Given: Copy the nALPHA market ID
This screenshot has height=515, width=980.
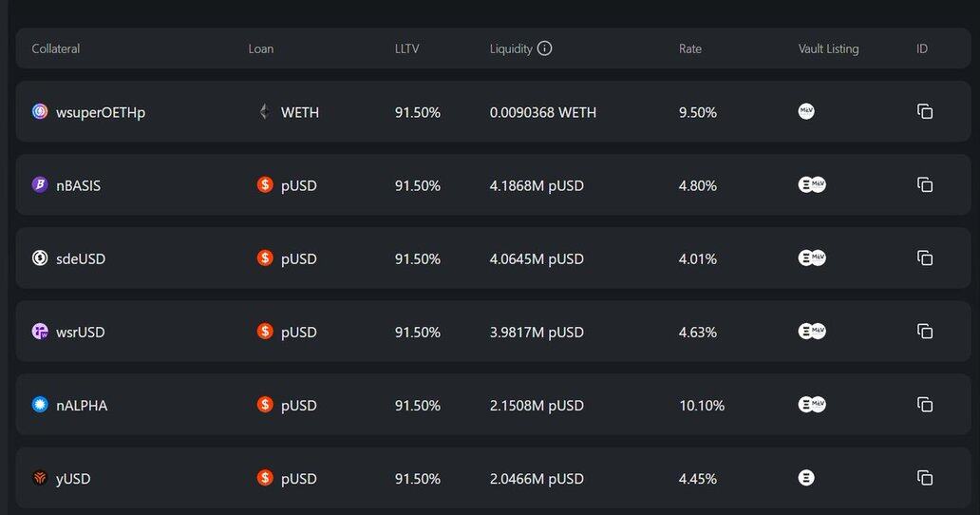Looking at the screenshot, I should pyautogui.click(x=925, y=405).
